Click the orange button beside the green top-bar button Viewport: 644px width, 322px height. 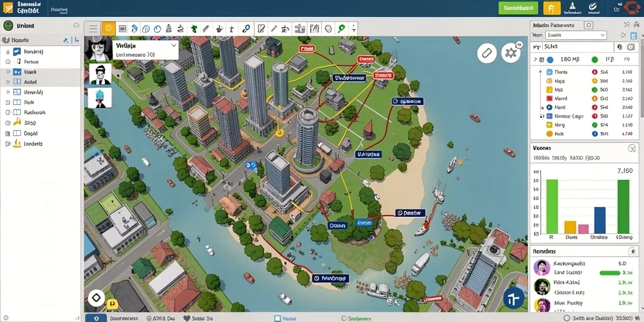[x=552, y=8]
